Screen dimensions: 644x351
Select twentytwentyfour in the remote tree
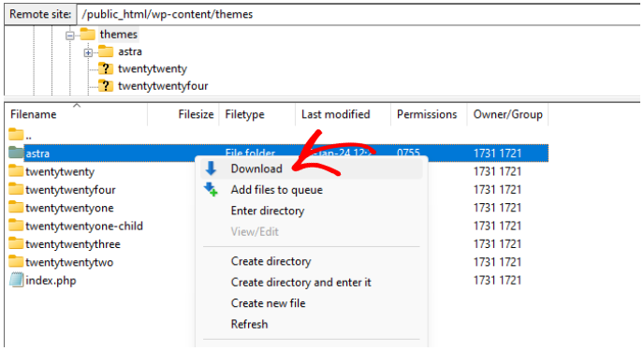point(163,86)
